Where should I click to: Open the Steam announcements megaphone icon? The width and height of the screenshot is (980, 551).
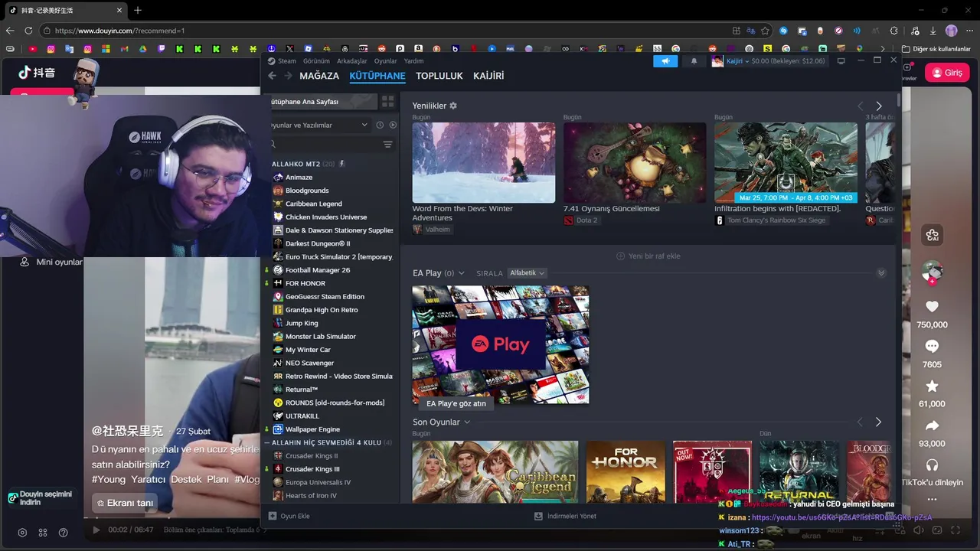(665, 61)
